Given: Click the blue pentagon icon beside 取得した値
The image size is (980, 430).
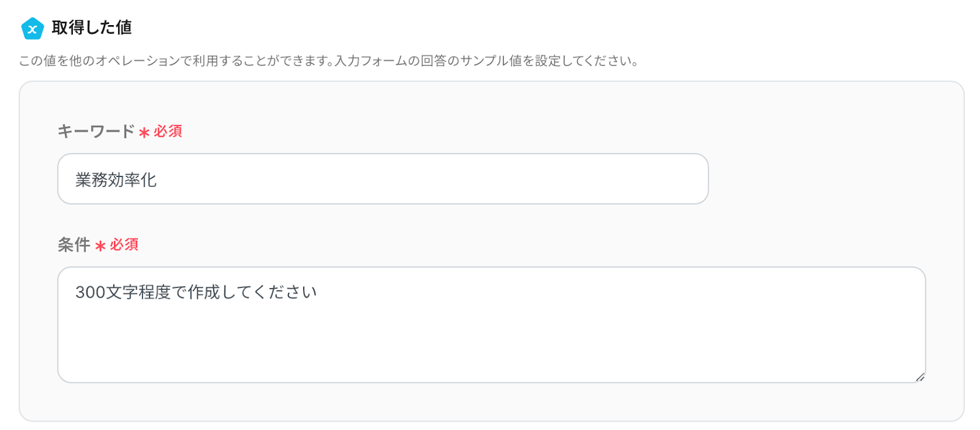Looking at the screenshot, I should tap(32, 28).
